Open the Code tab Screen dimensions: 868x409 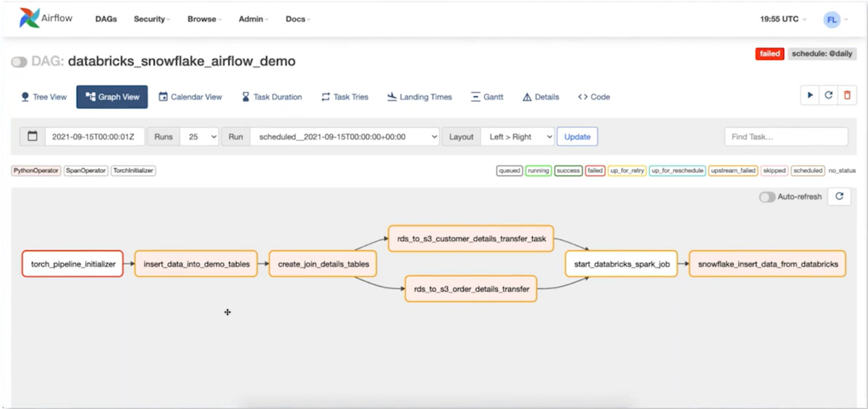594,97
